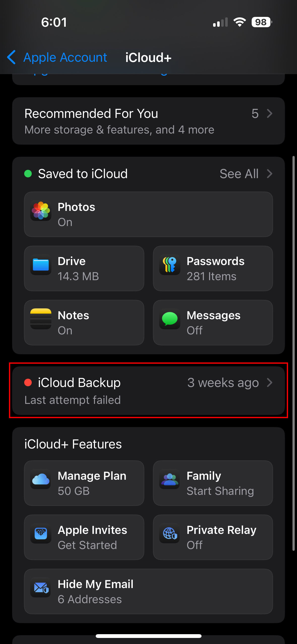Tap the Photos app icon

[x=41, y=211]
